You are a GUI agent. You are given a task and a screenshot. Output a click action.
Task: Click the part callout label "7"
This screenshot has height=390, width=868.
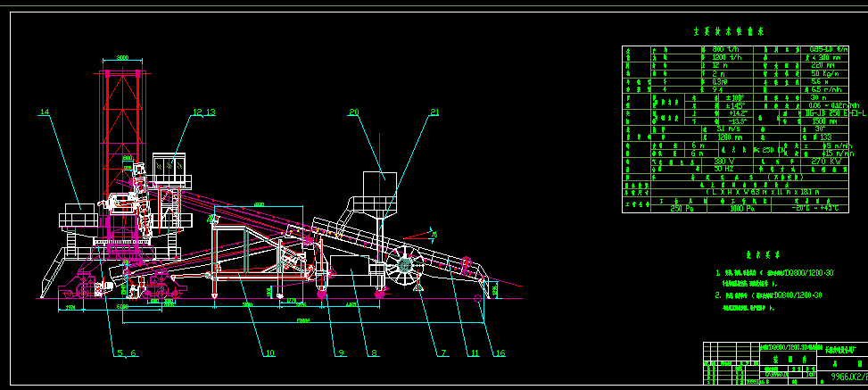click(x=442, y=353)
